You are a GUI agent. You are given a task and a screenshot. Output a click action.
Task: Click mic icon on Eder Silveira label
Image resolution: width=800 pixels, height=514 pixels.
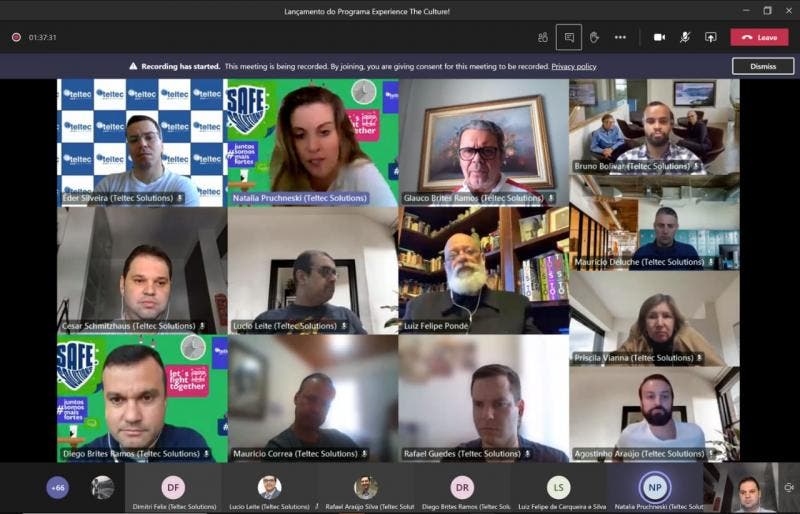pos(180,198)
